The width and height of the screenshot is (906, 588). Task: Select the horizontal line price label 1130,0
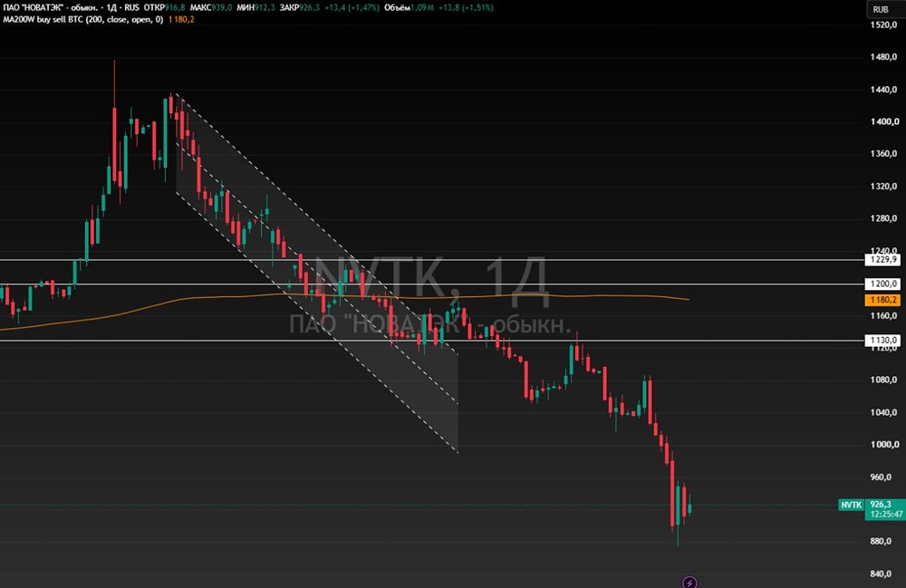tap(882, 341)
